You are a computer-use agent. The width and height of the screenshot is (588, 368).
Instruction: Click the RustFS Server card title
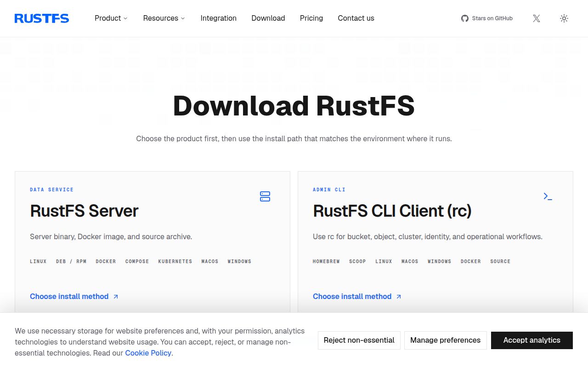[84, 211]
